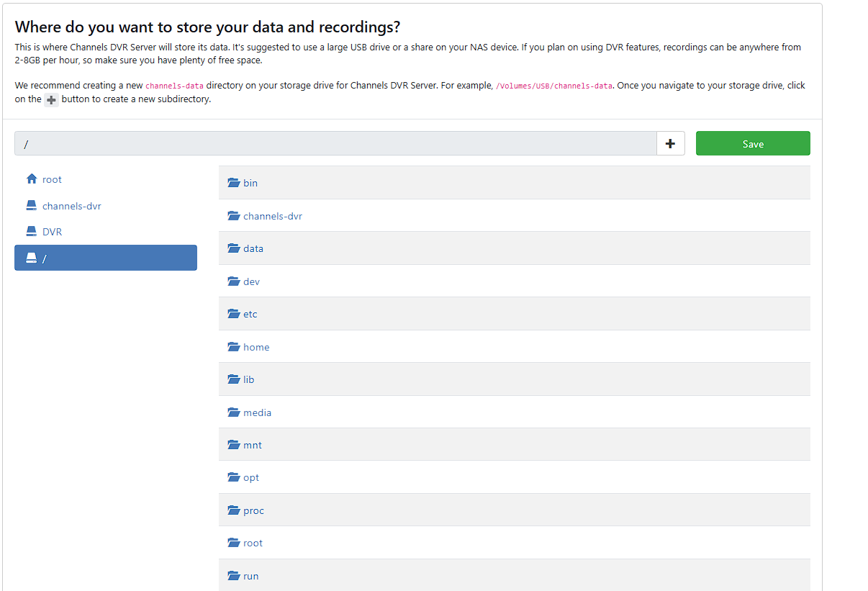Navigate into the home folder
Image resolution: width=868 pixels, height=591 pixels.
coord(256,347)
